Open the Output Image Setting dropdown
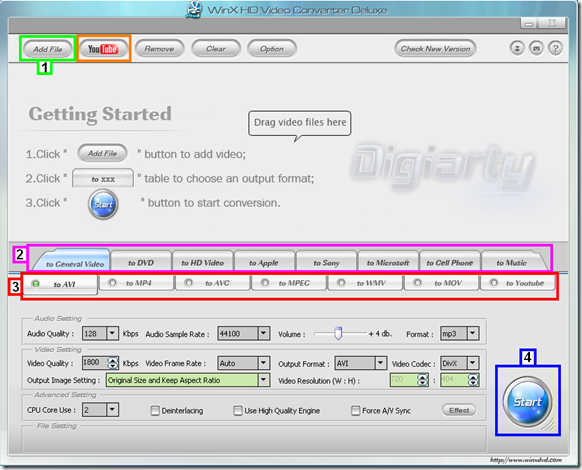Screen dimensions: 582x470 click(x=264, y=380)
